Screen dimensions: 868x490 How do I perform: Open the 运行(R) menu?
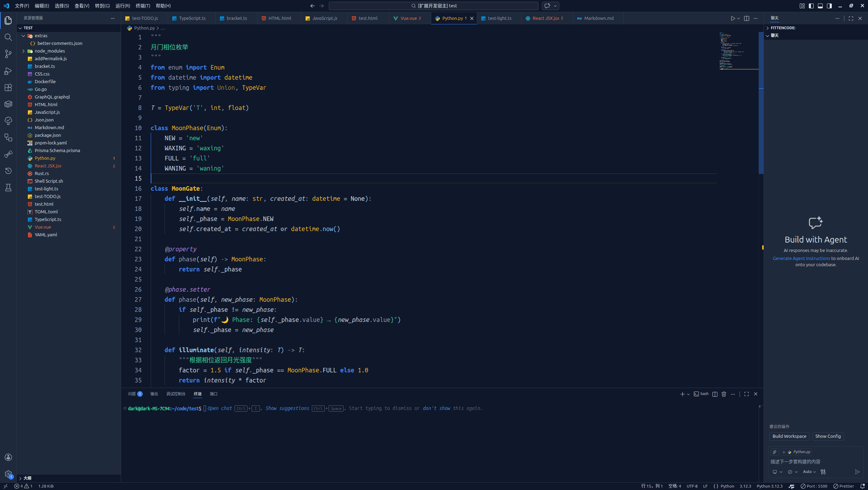coord(123,6)
